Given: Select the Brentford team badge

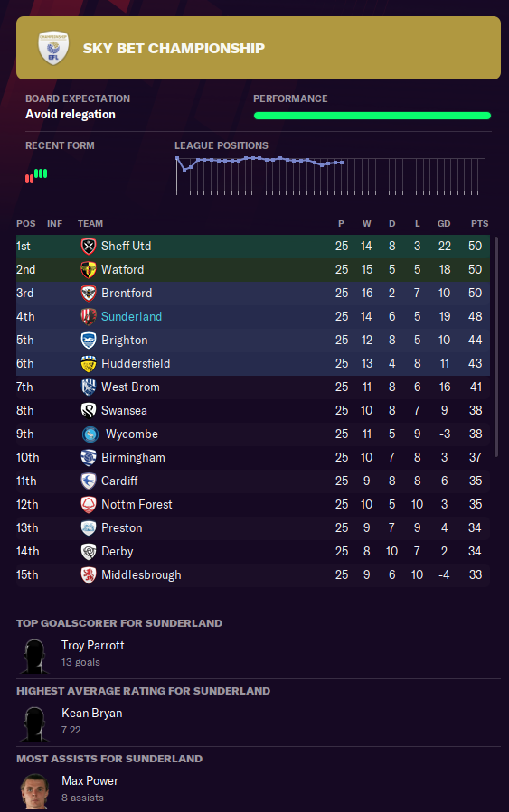Looking at the screenshot, I should [x=89, y=294].
